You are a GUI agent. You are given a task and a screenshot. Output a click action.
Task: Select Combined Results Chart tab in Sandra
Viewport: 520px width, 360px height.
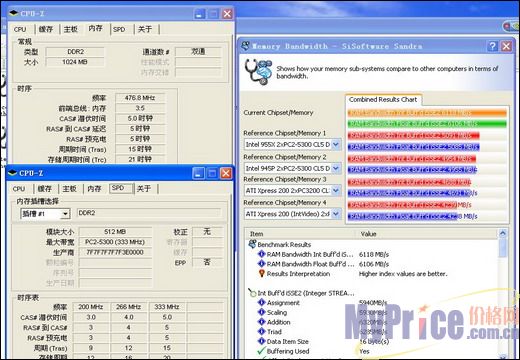click(383, 99)
